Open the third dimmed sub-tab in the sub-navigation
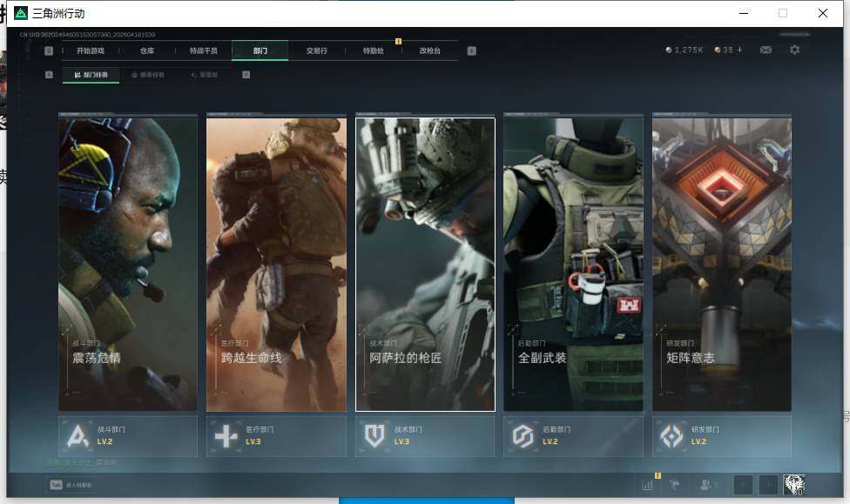This screenshot has height=504, width=850. click(x=205, y=75)
